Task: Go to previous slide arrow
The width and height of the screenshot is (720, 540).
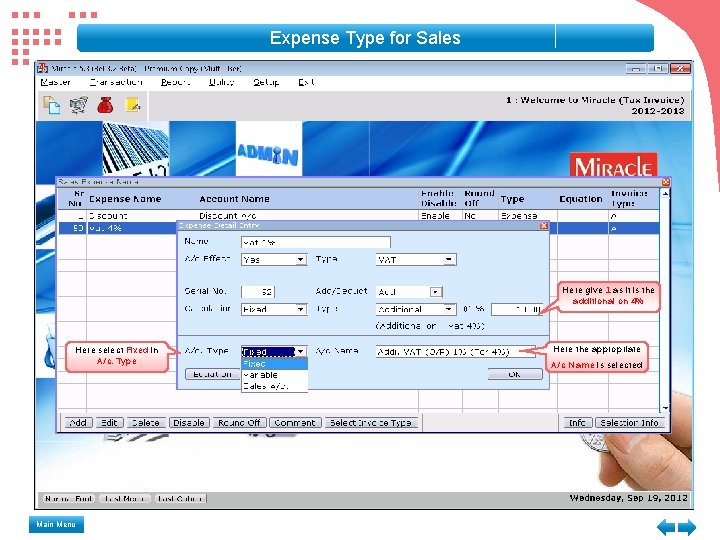Action: pos(666,527)
